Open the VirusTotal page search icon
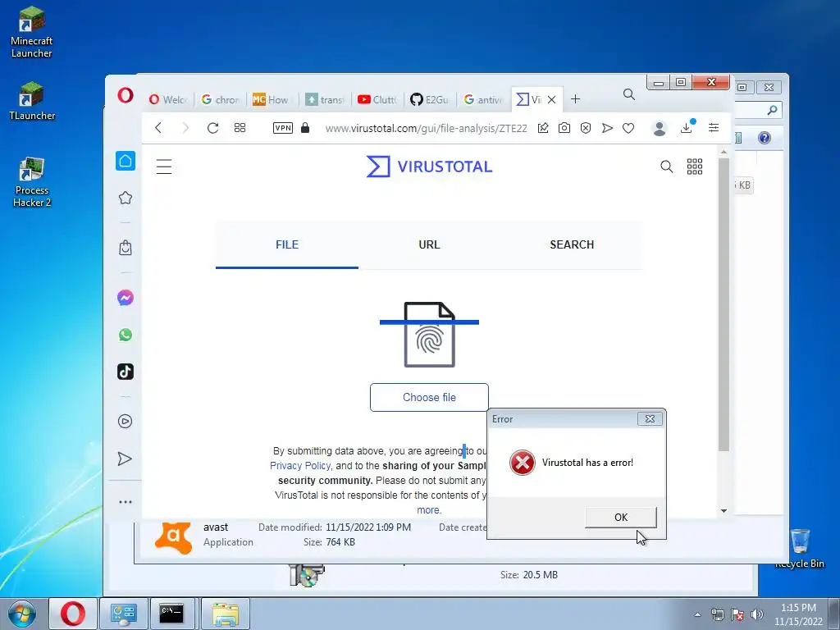840x630 pixels. [x=666, y=167]
